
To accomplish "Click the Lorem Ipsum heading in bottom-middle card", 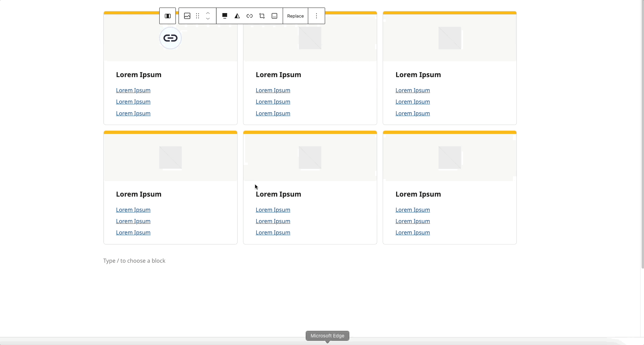I will click(x=278, y=194).
